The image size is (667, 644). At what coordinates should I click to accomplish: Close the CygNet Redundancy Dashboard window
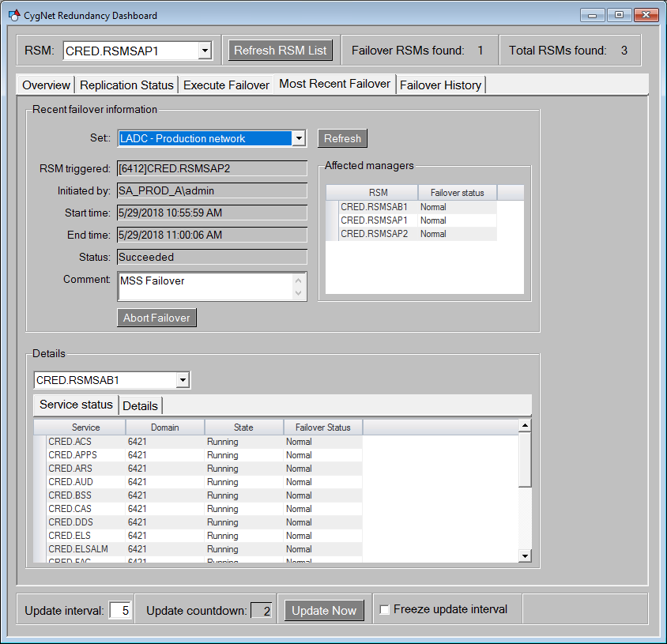coord(646,15)
